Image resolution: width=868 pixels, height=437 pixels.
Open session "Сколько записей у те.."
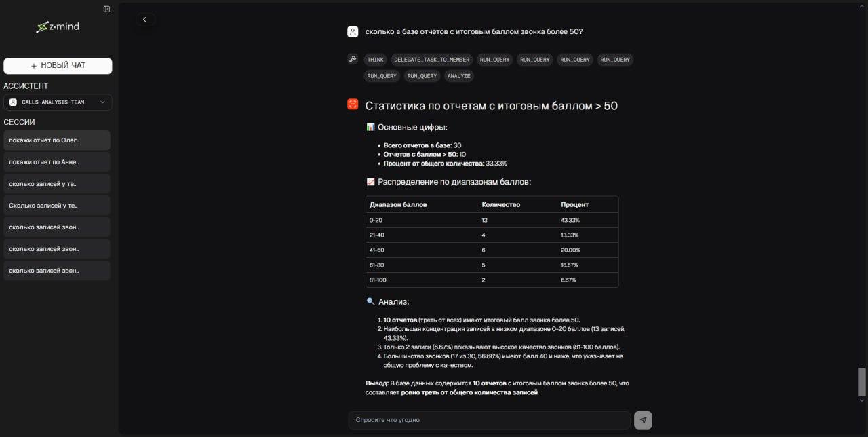pyautogui.click(x=57, y=206)
